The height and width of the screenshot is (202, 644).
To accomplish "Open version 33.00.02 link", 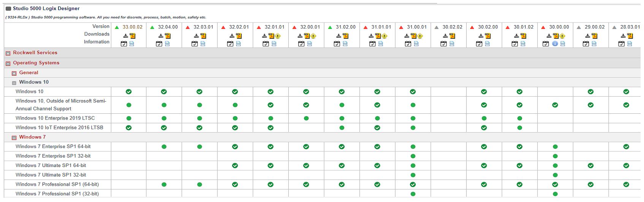I will pos(133,27).
